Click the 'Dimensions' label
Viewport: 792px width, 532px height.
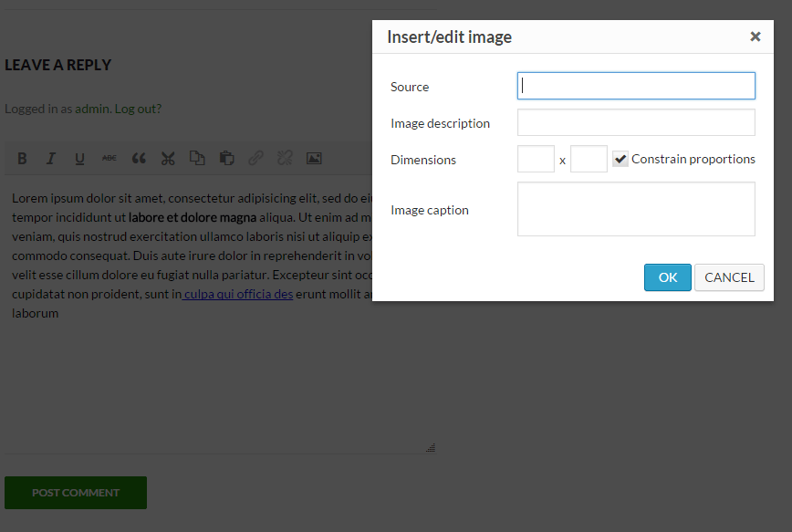point(423,160)
